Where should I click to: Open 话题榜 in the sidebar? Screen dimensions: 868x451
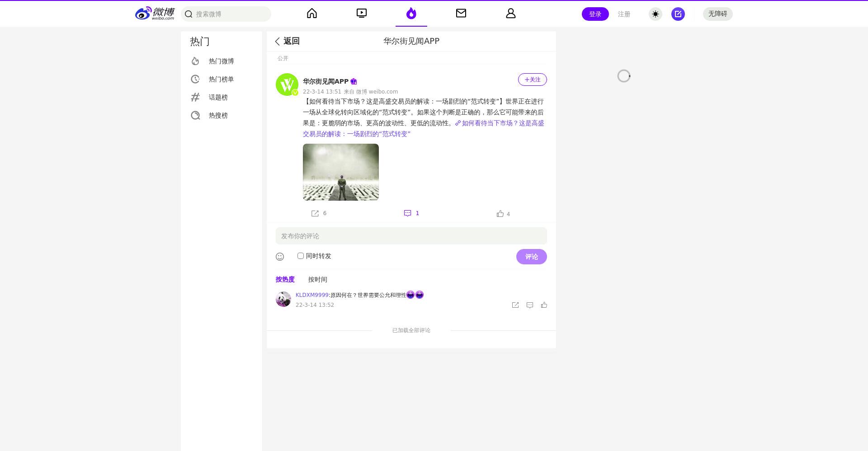coord(222,97)
